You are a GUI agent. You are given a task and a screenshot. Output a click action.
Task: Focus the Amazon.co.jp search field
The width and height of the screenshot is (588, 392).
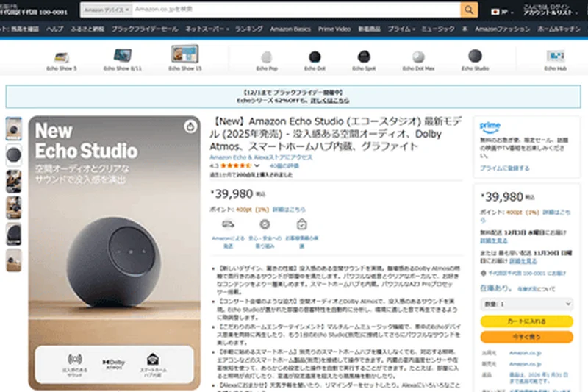(296, 10)
